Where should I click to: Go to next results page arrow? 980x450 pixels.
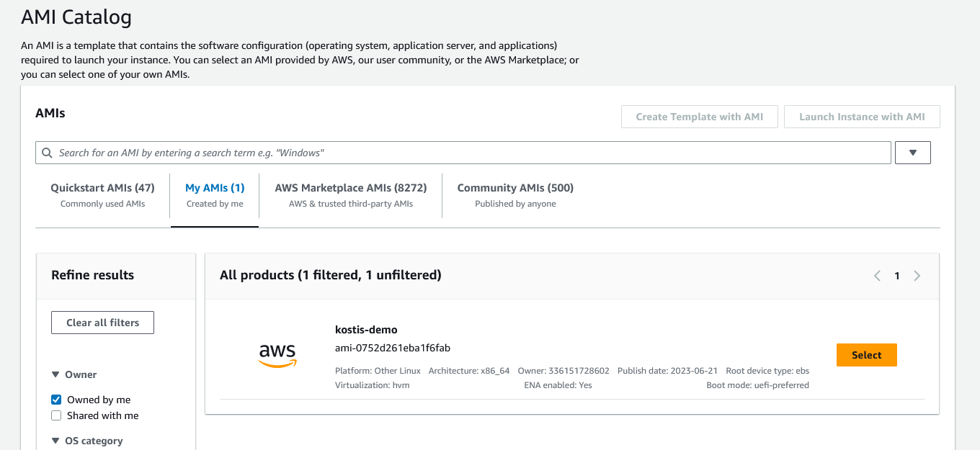pos(917,276)
